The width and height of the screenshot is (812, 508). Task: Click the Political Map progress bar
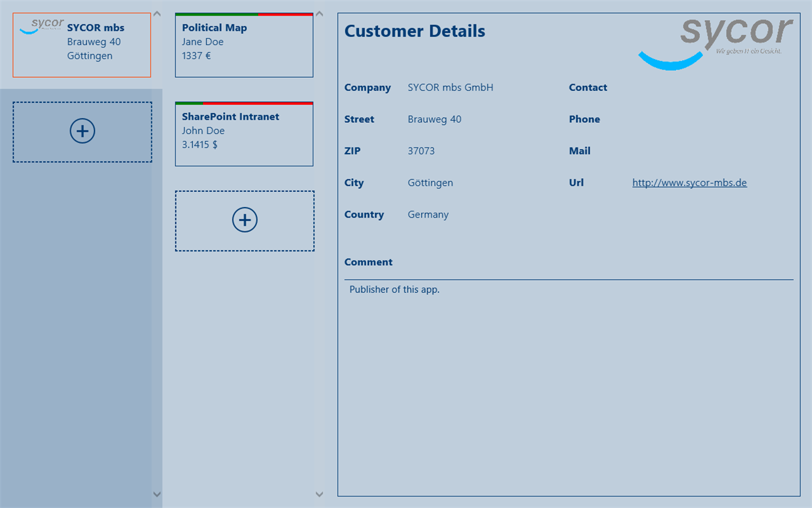click(x=244, y=14)
